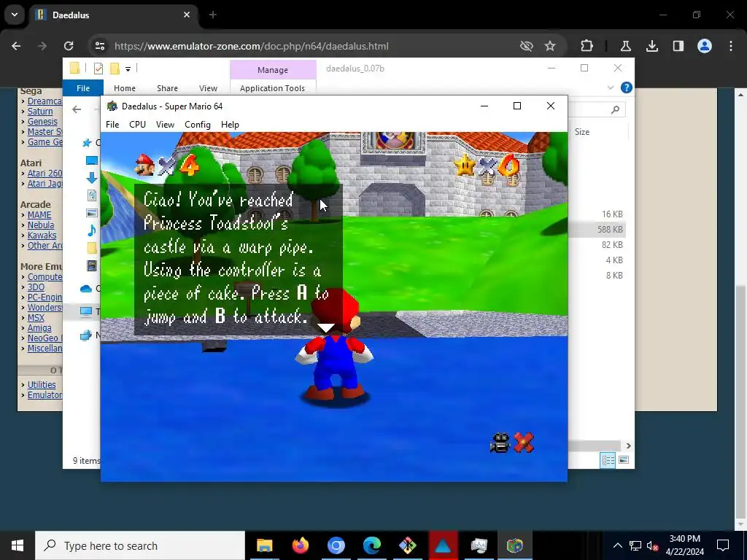This screenshot has height=560, width=747.
Task: Click the OneDrive cloud icon in Explorer sidebar
Action: pos(86,289)
